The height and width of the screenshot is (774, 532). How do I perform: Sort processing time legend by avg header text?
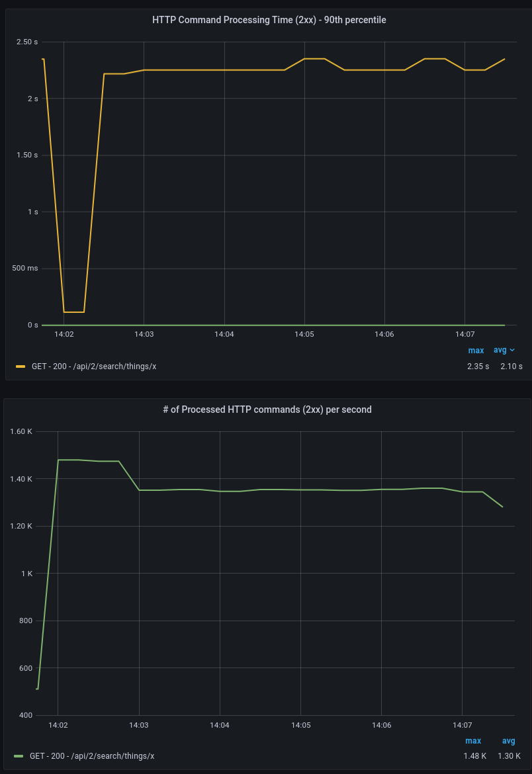point(500,351)
